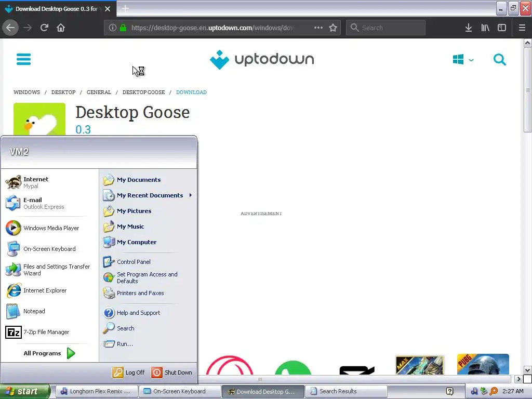Open My Pictures folder
This screenshot has height=399, width=532.
148,211
